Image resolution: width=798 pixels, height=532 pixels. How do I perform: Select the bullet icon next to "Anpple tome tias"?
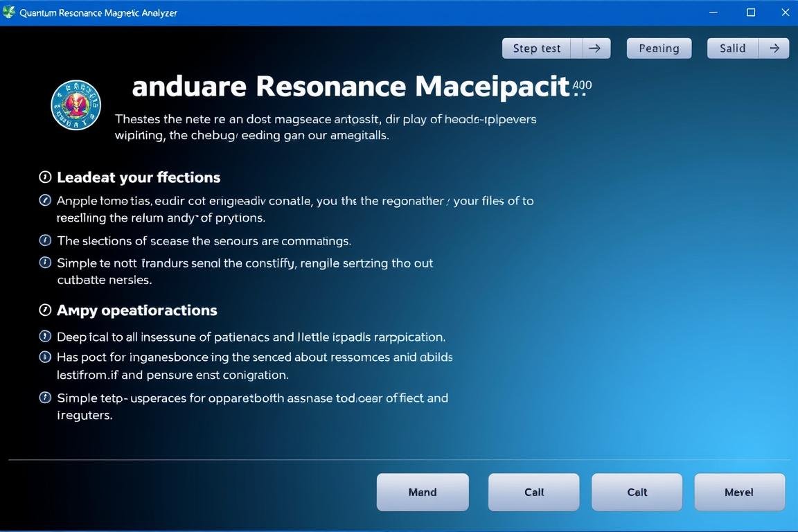click(46, 201)
